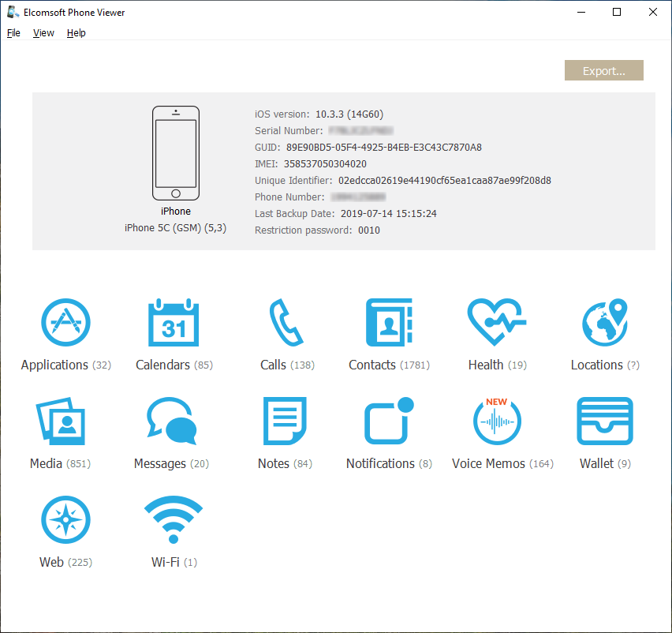Click the Contacts (1781) label
This screenshot has width=672, height=633.
tap(389, 365)
